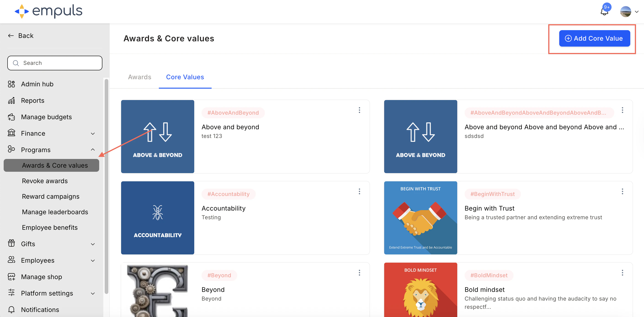Open Reports from the sidebar

[x=33, y=101]
